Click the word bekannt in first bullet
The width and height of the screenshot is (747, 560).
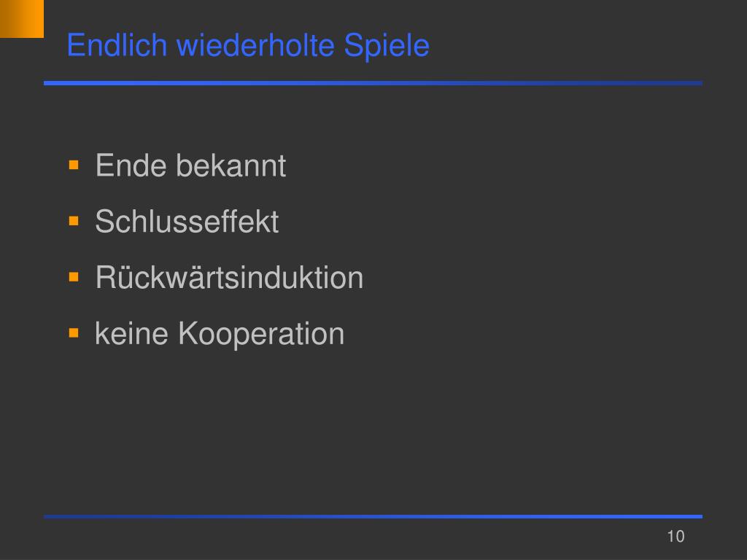[231, 166]
